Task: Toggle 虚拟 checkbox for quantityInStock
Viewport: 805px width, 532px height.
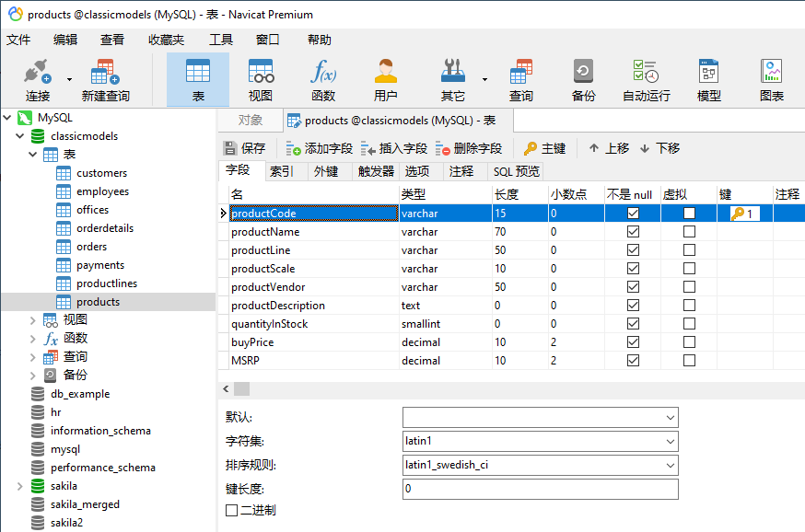Action: coord(690,324)
